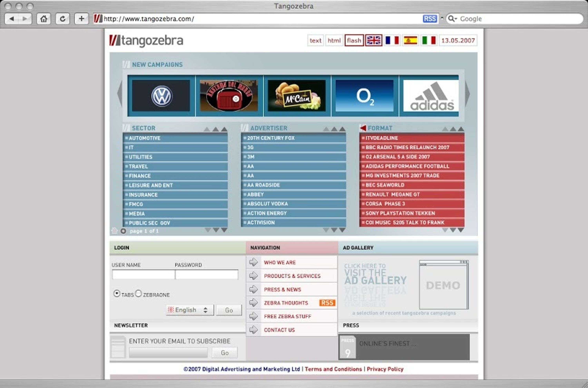The width and height of the screenshot is (588, 388).
Task: Select the ZEBRAONE radio button
Action: point(138,293)
